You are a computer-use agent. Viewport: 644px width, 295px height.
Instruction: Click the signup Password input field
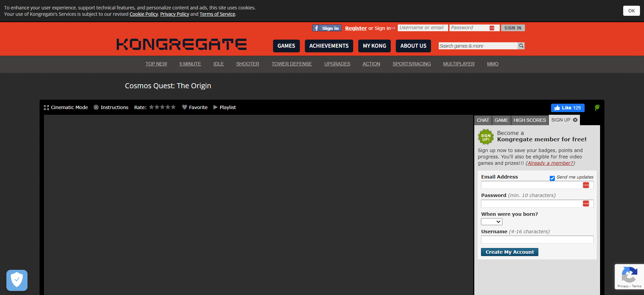coord(537,204)
